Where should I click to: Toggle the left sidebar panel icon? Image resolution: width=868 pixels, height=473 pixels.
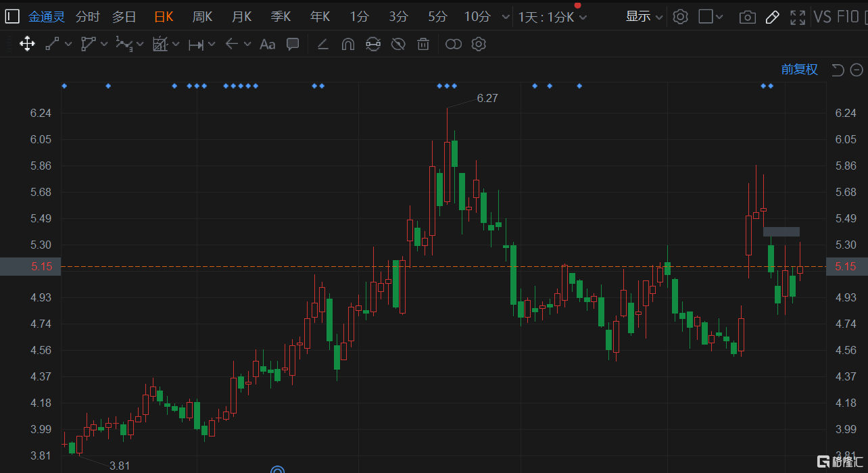tap(12, 17)
